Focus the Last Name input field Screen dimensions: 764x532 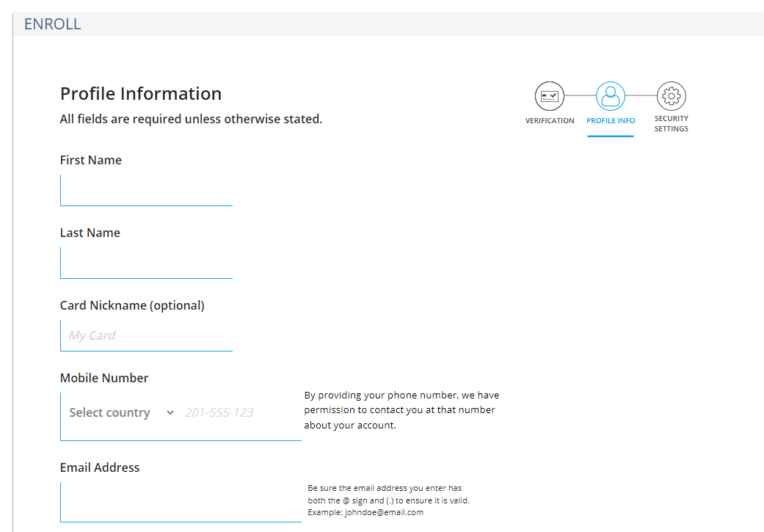coord(146,263)
